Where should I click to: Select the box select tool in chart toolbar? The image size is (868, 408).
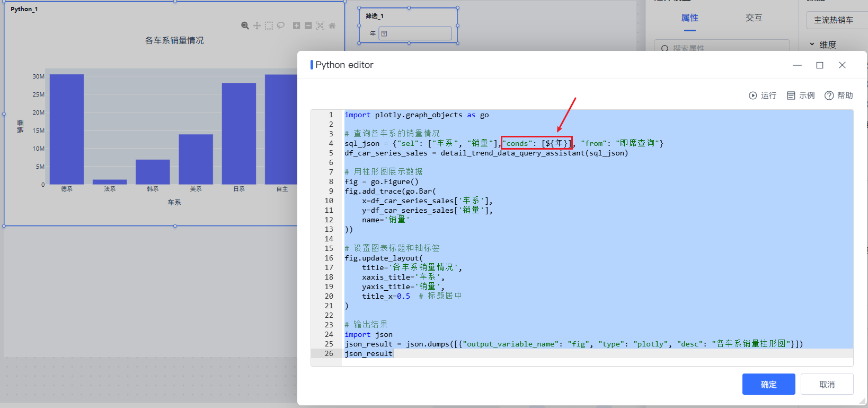point(269,25)
